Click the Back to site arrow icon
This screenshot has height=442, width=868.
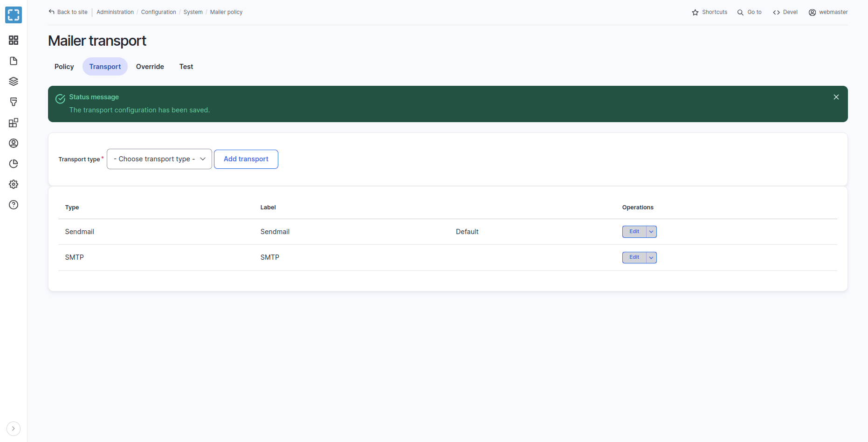tap(52, 12)
